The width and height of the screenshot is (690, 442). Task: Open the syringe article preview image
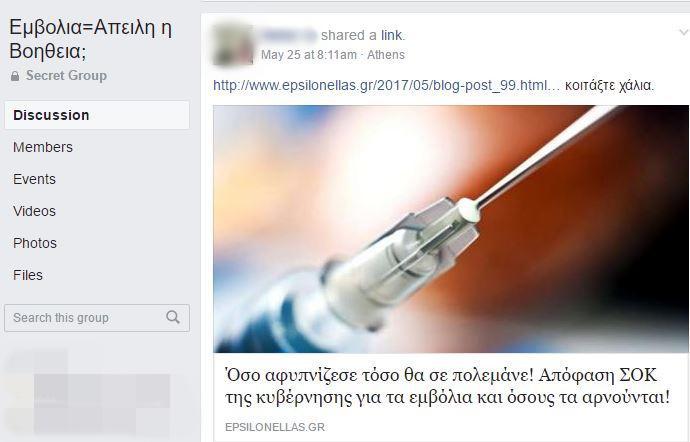(x=451, y=229)
